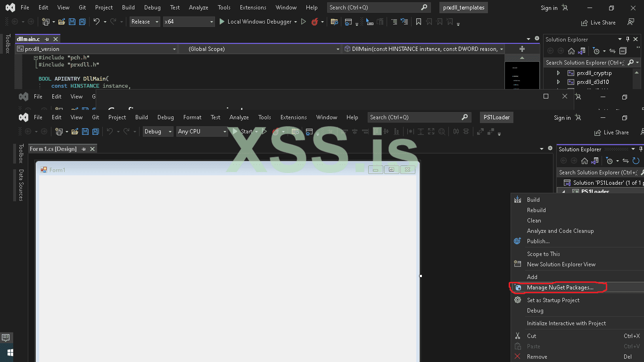Click Home icon in top Solution Explorer
The height and width of the screenshot is (362, 644).
(571, 51)
